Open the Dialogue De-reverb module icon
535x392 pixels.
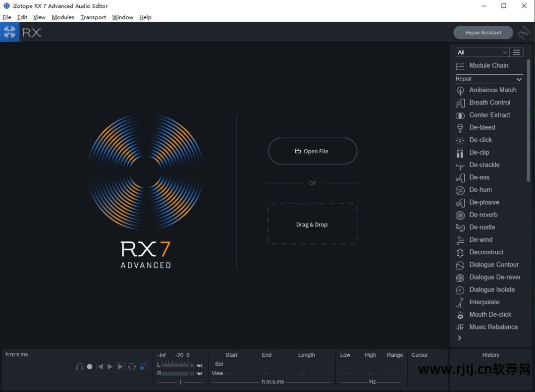[460, 278]
